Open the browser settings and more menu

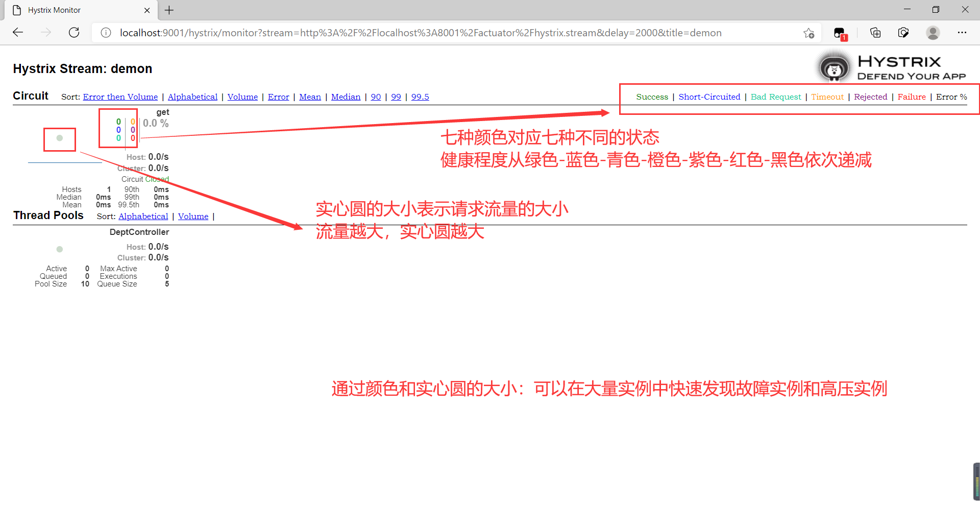(x=962, y=33)
